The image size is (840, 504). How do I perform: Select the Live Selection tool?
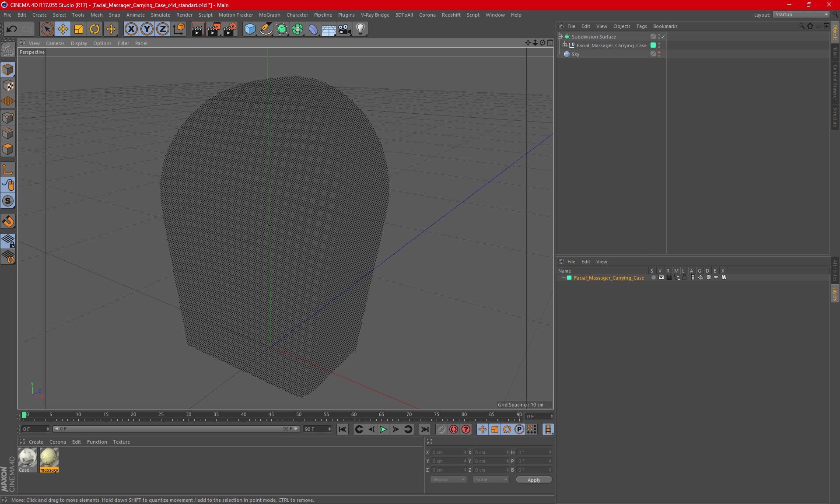coord(47,29)
